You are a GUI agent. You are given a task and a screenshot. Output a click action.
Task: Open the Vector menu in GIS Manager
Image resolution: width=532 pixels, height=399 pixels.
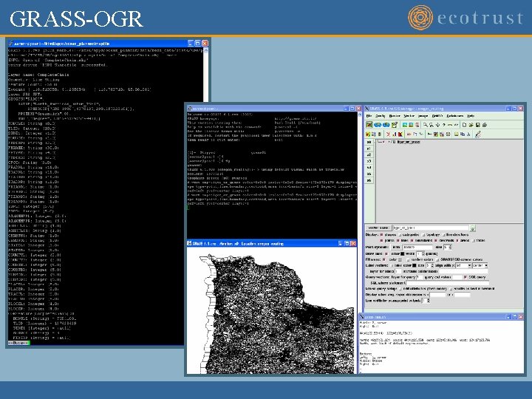pos(409,116)
